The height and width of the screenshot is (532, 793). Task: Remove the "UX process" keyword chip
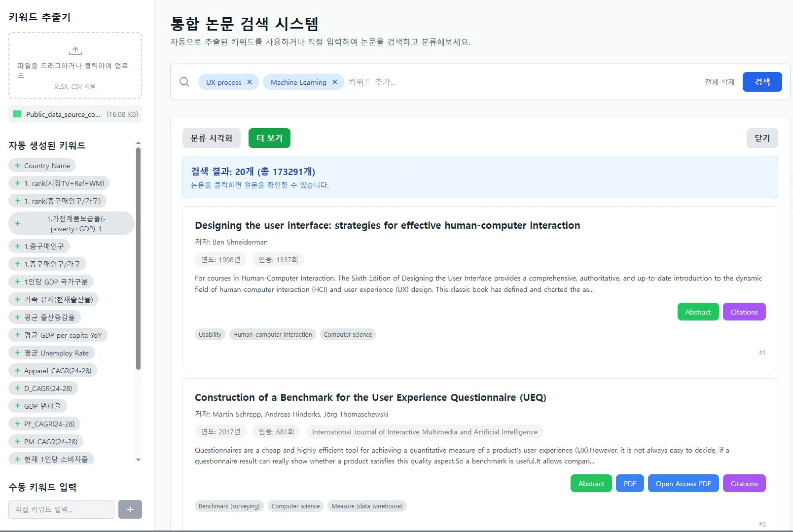pyautogui.click(x=250, y=82)
